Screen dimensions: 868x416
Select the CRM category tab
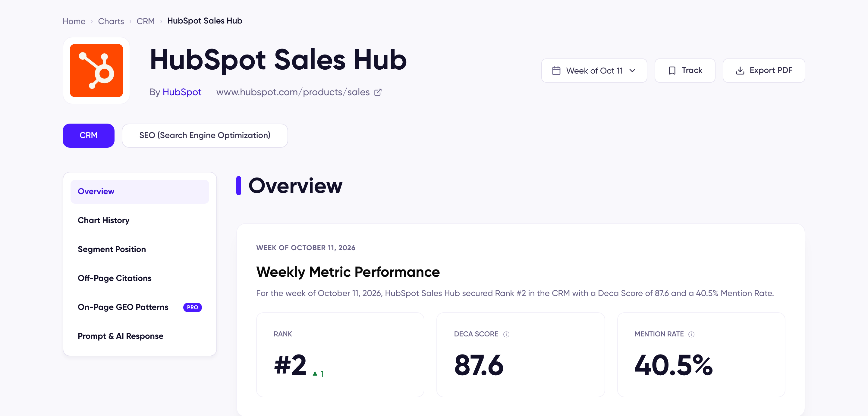point(89,135)
